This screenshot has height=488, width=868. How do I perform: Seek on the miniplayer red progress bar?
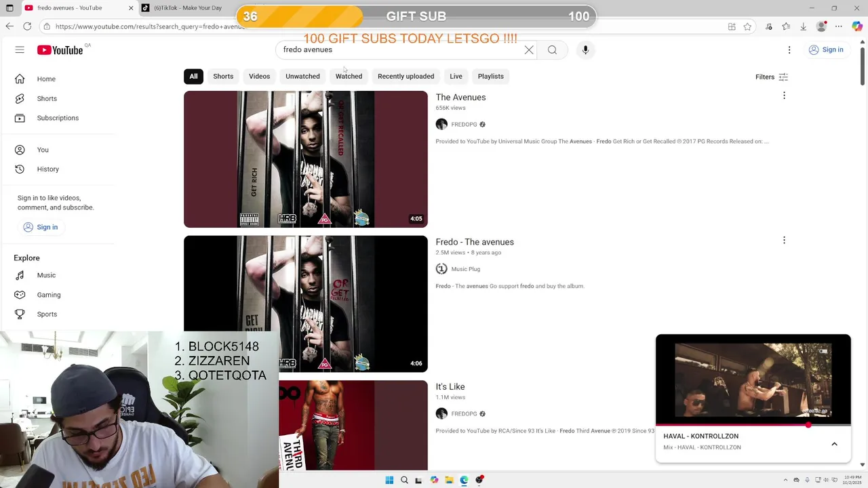[753, 425]
